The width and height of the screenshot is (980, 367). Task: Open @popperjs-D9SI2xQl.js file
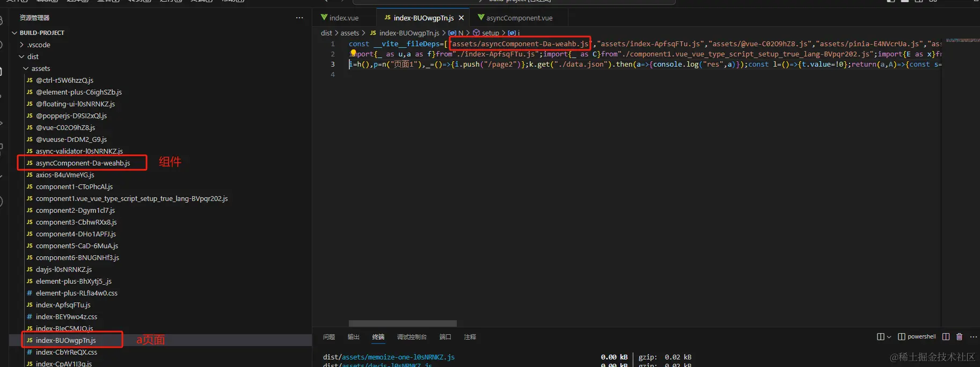(x=71, y=116)
